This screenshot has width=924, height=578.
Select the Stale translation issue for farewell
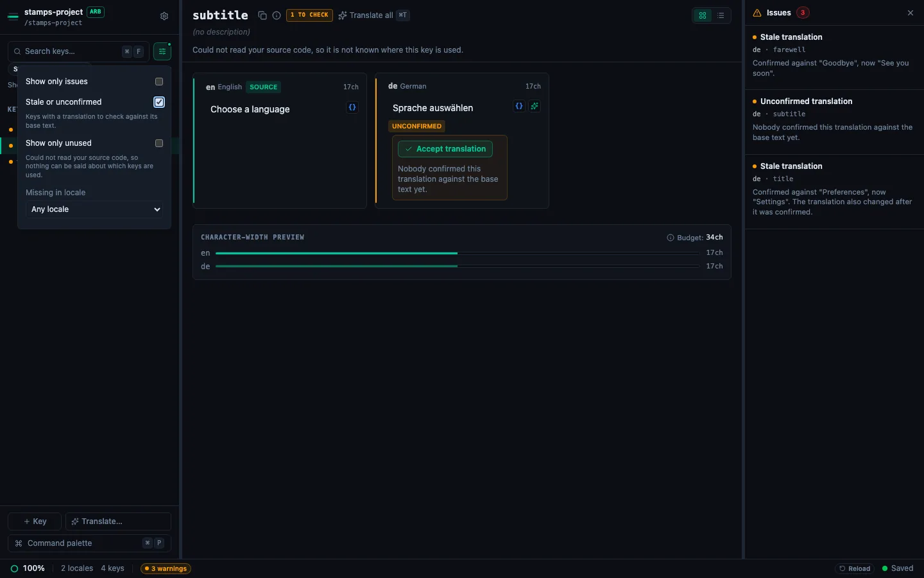pos(834,57)
